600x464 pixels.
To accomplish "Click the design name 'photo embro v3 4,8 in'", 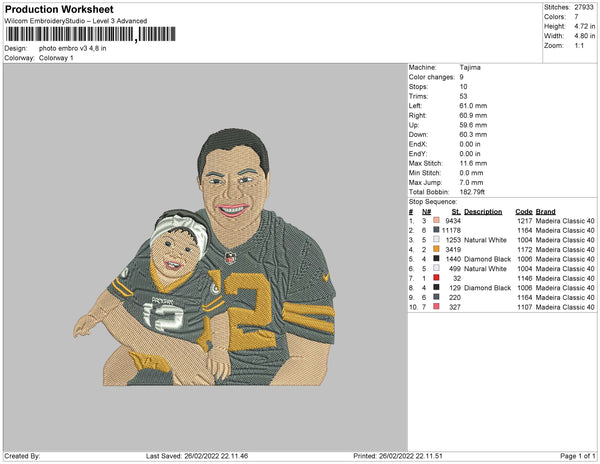I will (x=73, y=49).
